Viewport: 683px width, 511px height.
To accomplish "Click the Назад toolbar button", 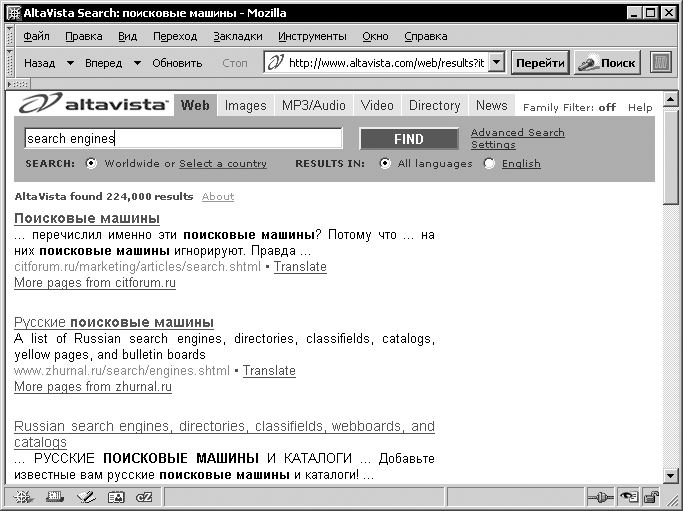I will tap(40, 64).
